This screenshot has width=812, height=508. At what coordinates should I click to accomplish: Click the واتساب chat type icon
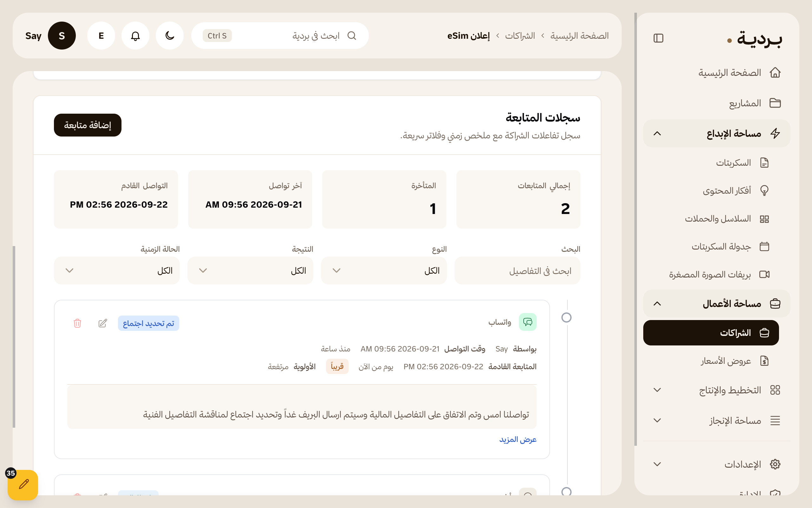tap(527, 322)
